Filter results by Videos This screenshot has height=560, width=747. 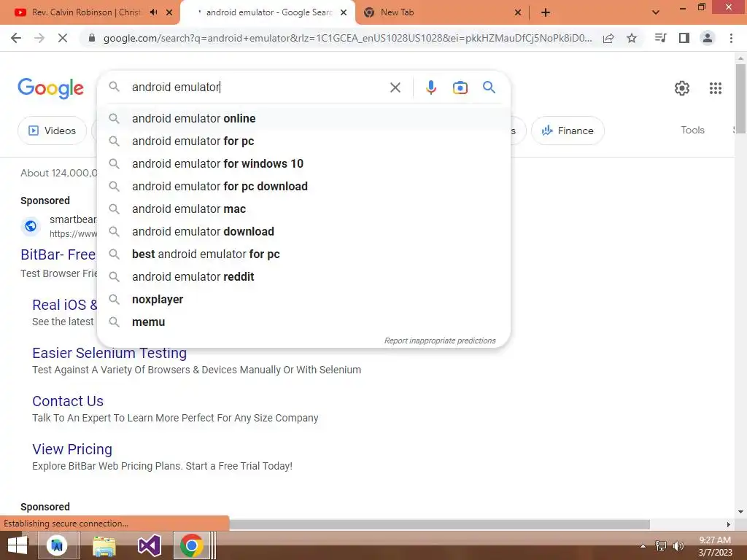pyautogui.click(x=53, y=131)
